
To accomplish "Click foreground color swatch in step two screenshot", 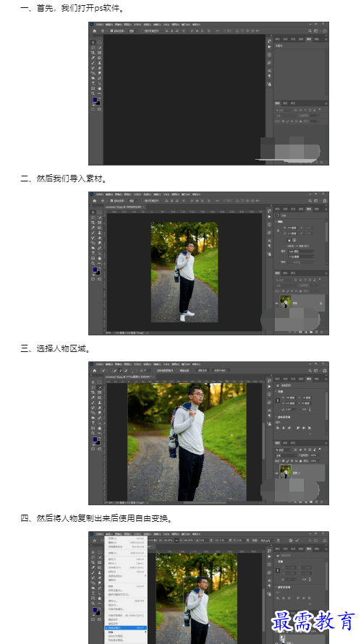I will pyautogui.click(x=95, y=270).
